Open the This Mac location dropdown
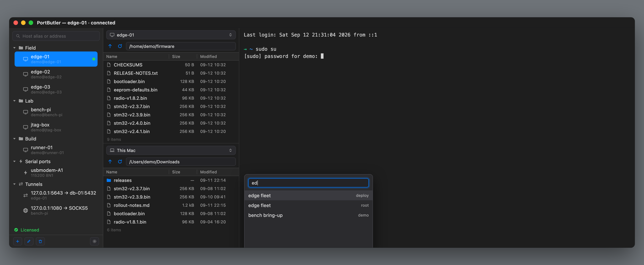Image resolution: width=644 pixels, height=265 pixels. tap(171, 150)
